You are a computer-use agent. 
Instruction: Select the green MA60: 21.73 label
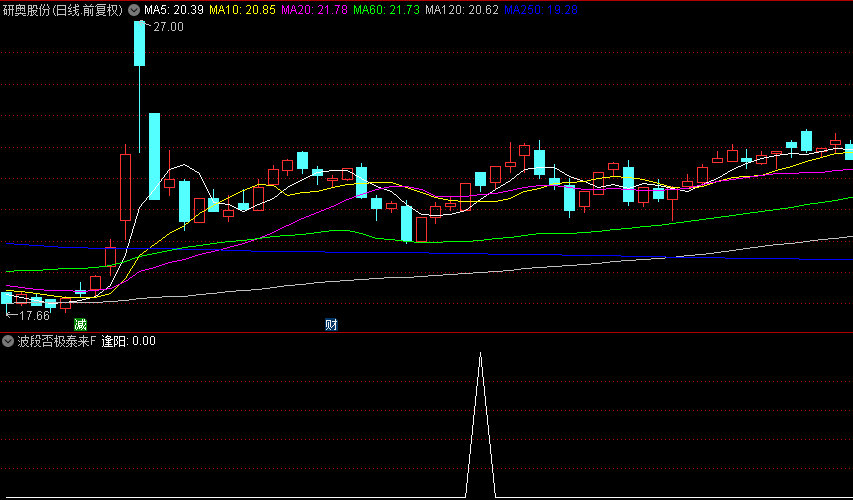[x=387, y=10]
